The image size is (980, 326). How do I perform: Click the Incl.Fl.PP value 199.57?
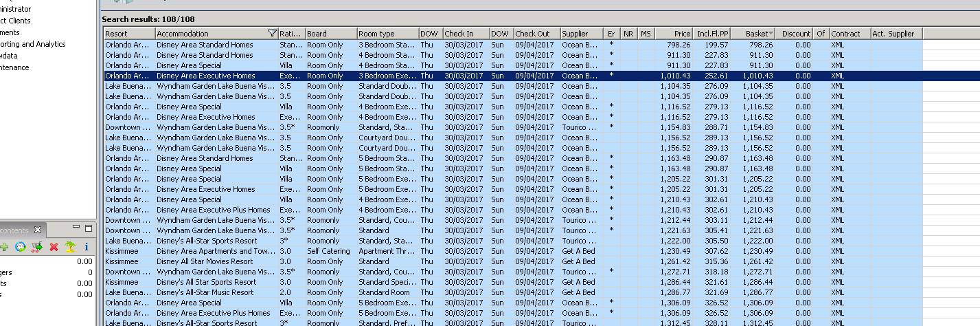[x=716, y=45]
